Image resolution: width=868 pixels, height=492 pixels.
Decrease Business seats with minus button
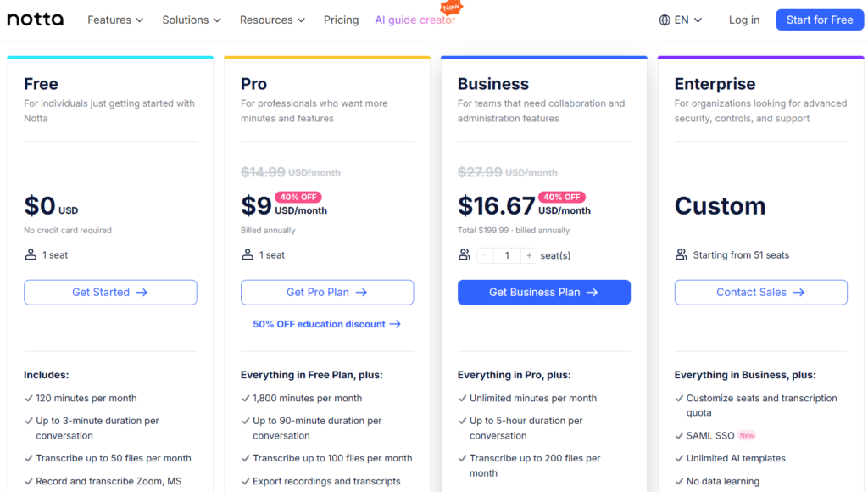(485, 255)
